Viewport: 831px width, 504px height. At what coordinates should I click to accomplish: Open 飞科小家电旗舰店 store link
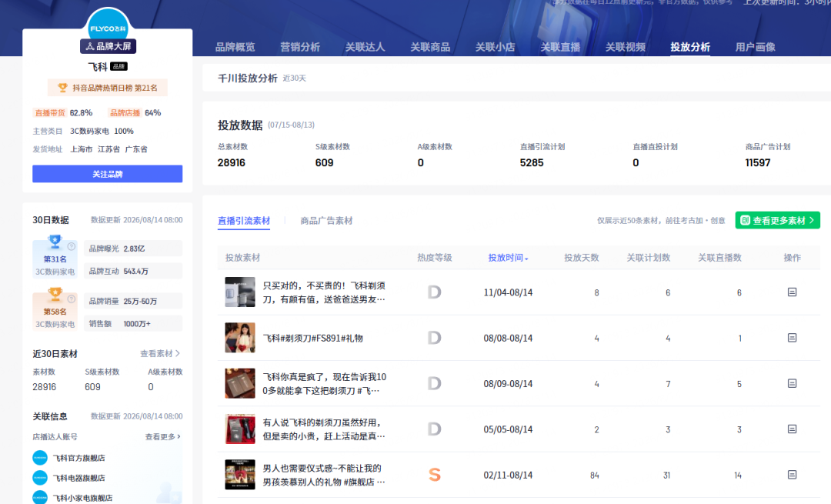pos(82,498)
